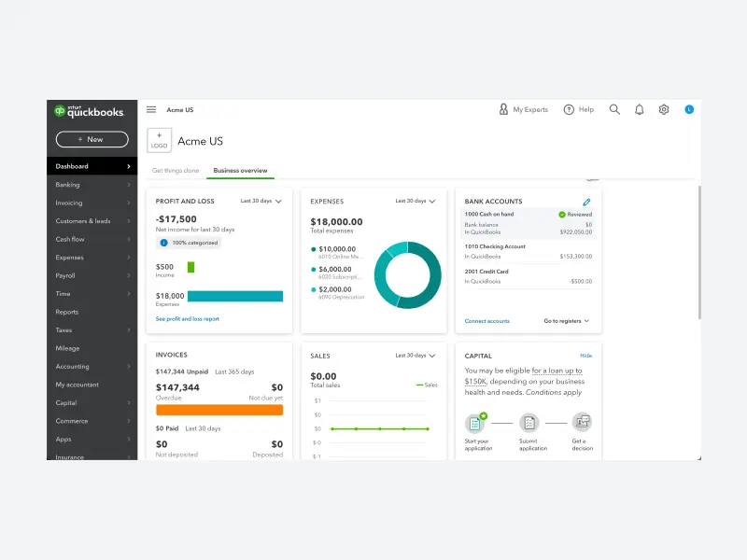Click the + New button
The width and height of the screenshot is (747, 560).
coord(92,139)
